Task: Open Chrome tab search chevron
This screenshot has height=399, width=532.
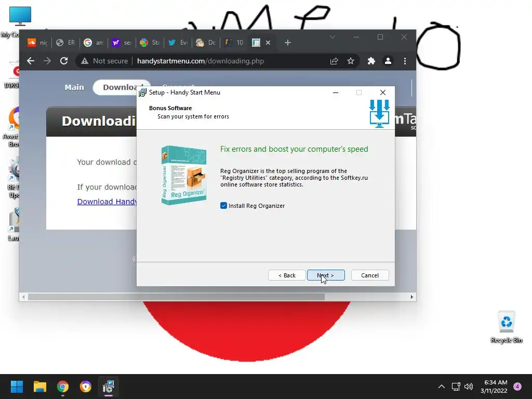Action: tap(332, 37)
